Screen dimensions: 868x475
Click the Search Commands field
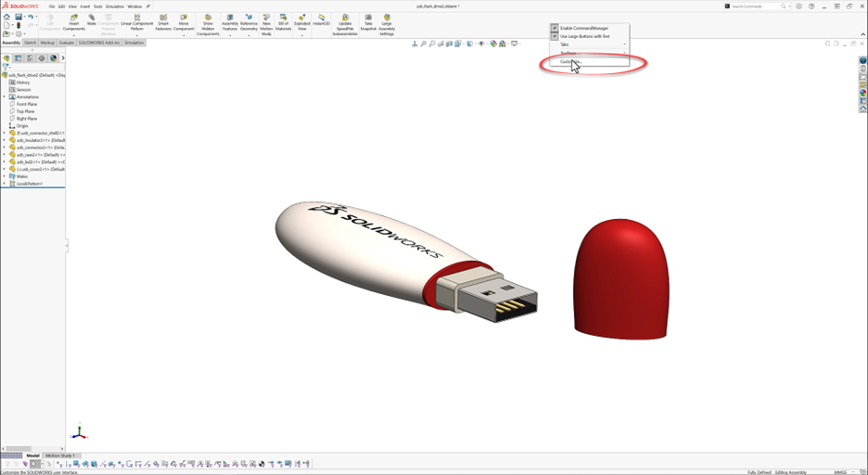[x=756, y=6]
